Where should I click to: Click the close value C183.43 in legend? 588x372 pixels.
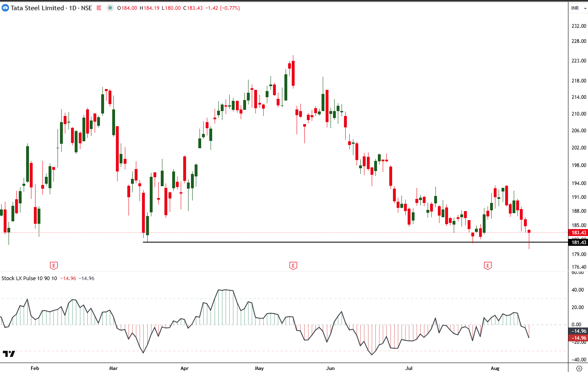point(193,8)
